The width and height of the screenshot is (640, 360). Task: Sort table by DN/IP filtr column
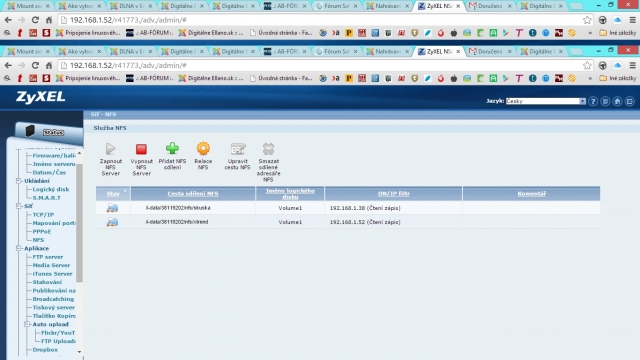[393, 193]
